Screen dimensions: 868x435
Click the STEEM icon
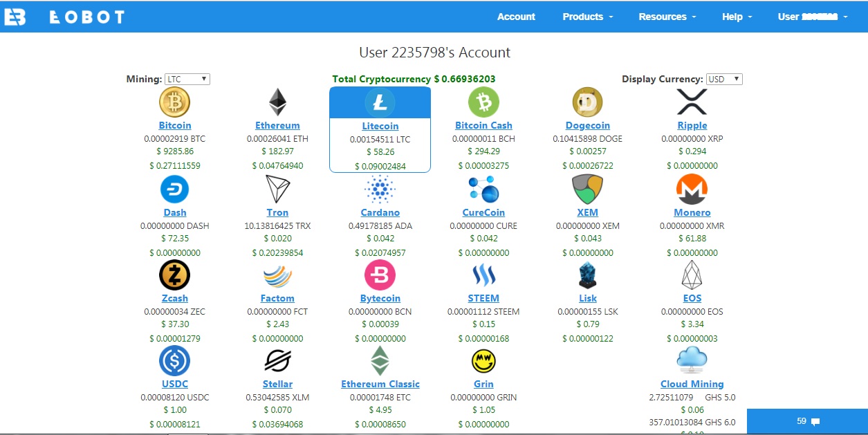coord(483,274)
